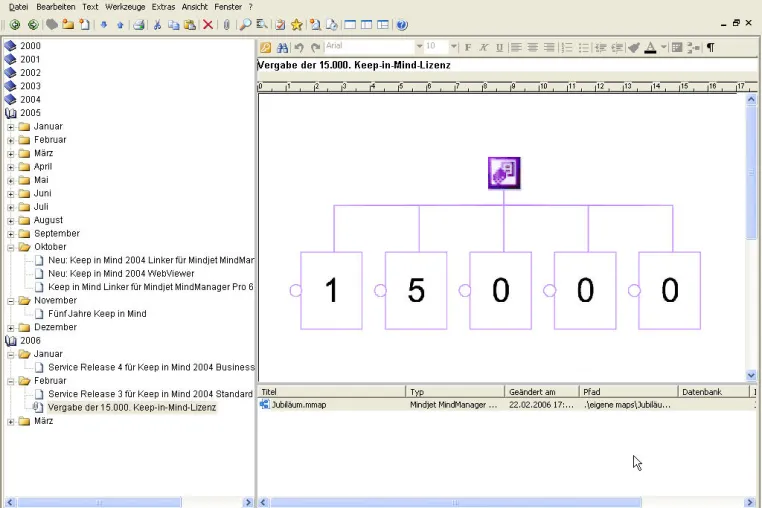Toggle the paragraph marks pilcrow button
This screenshot has width=762, height=508.
coord(710,48)
